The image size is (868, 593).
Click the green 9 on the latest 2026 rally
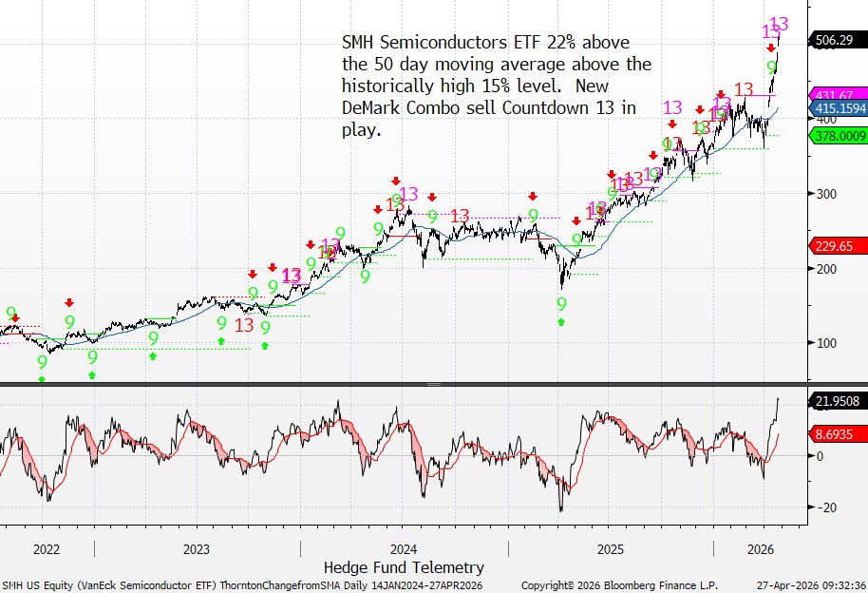[x=773, y=67]
